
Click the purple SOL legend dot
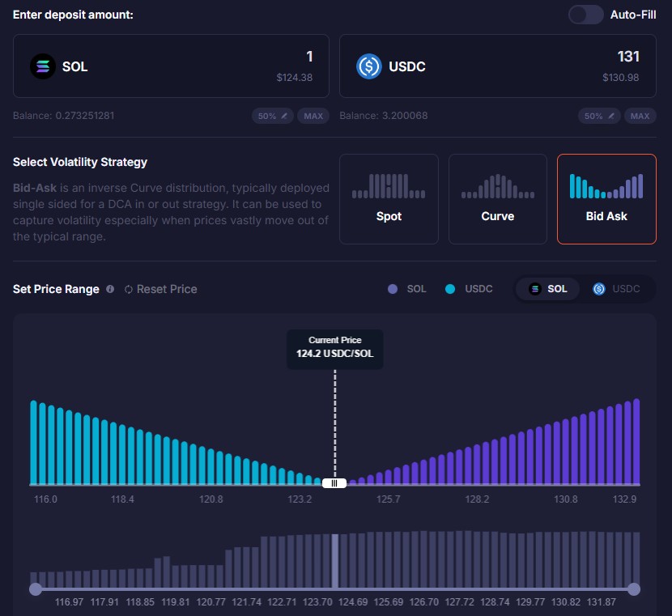[393, 289]
